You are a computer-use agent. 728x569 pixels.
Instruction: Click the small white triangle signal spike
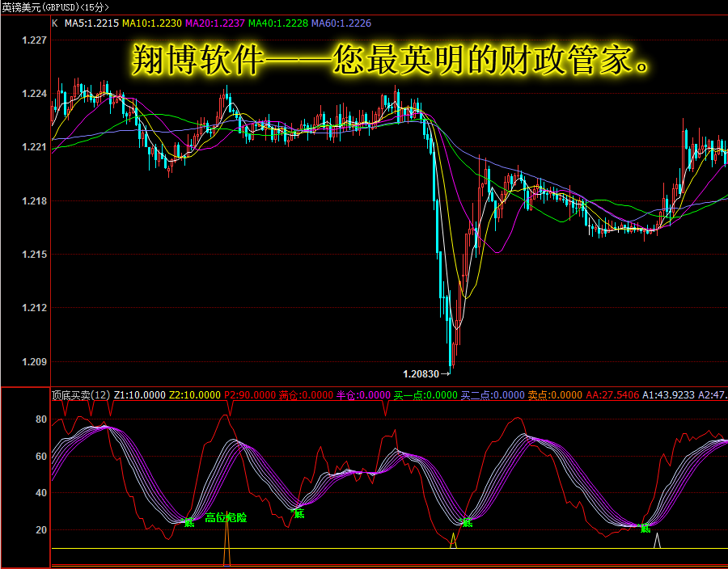[657, 541]
